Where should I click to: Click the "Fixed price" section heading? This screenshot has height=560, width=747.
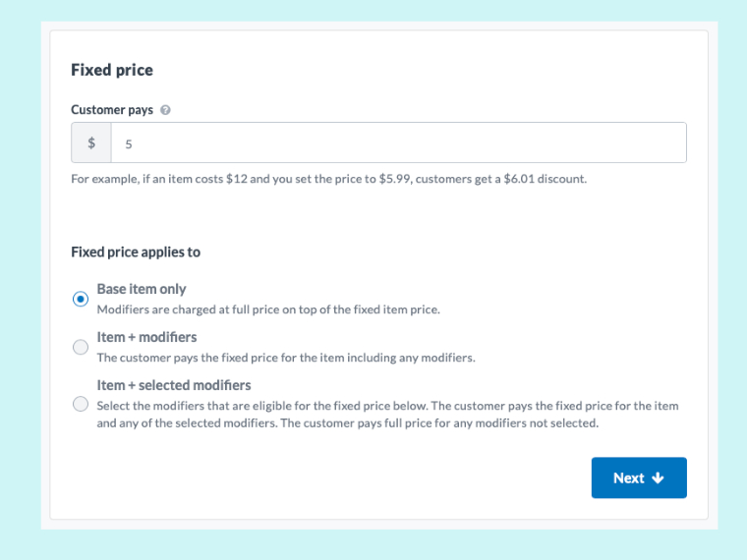click(112, 70)
